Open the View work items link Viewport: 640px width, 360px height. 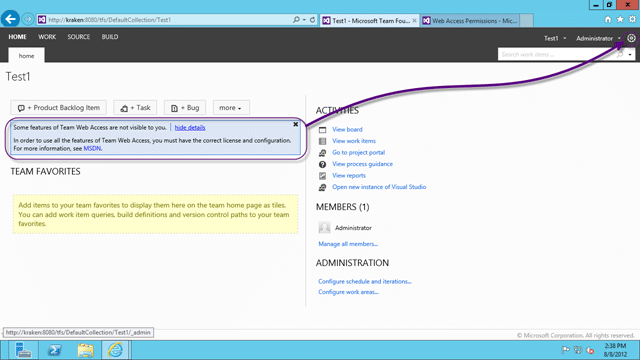point(354,141)
